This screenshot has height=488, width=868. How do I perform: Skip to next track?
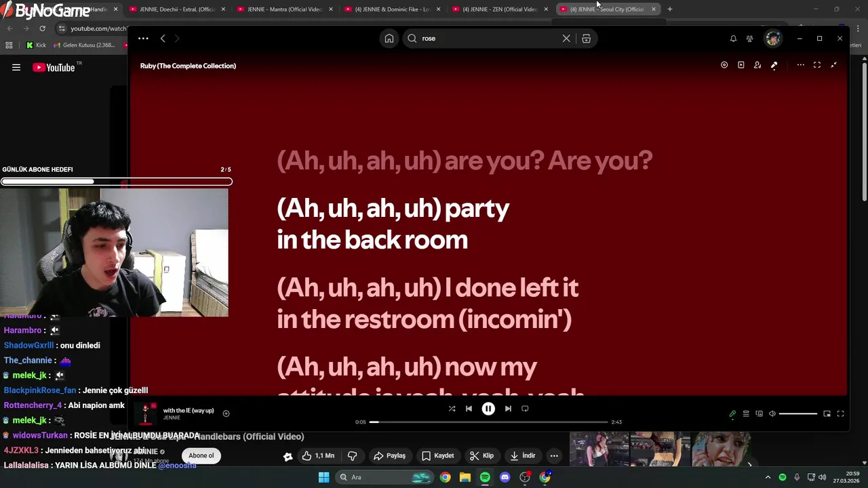(x=508, y=409)
